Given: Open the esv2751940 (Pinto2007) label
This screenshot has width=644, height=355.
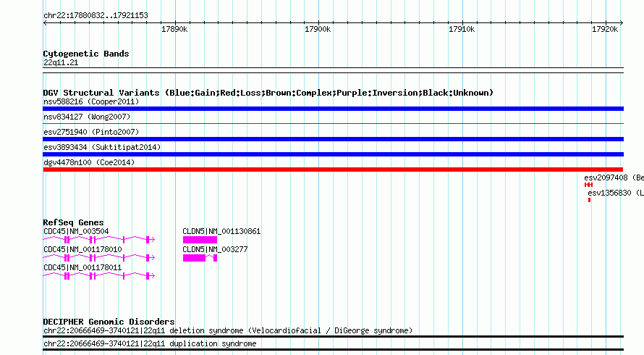Looking at the screenshot, I should click(x=91, y=132).
